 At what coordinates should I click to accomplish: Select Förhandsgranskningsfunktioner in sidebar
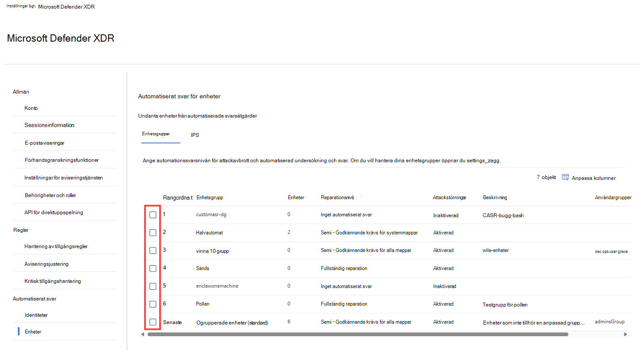tap(62, 160)
